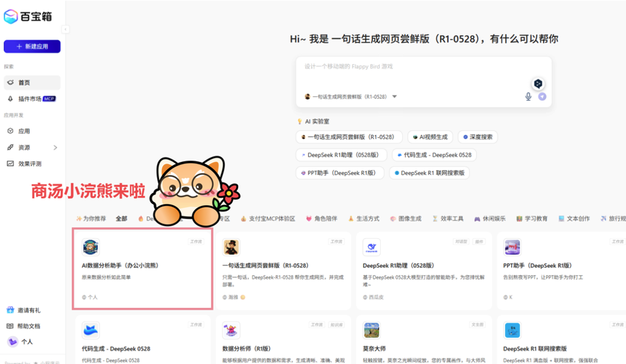Click the 莫奈大师 painting thumbnail icon
Image resolution: width=626 pixels, height=364 pixels.
(x=371, y=330)
